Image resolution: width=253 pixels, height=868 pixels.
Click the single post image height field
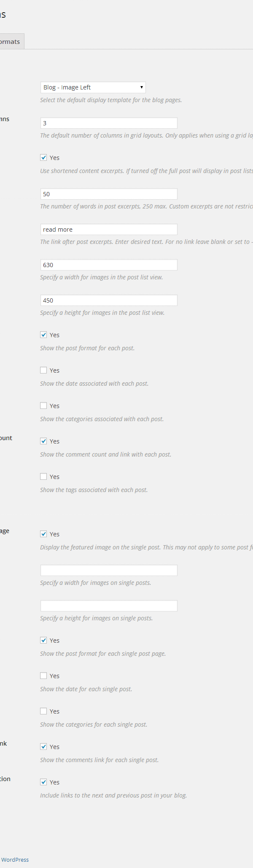click(x=109, y=606)
